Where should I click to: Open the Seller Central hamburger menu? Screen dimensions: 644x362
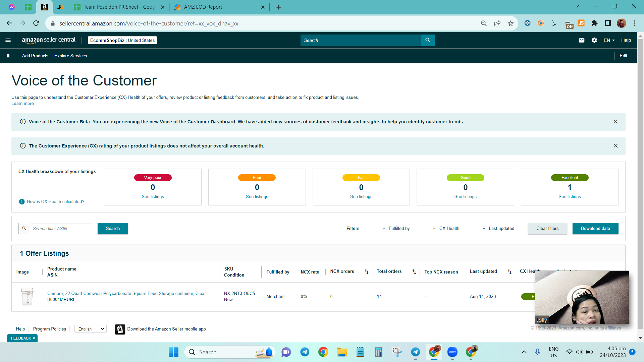pyautogui.click(x=8, y=40)
